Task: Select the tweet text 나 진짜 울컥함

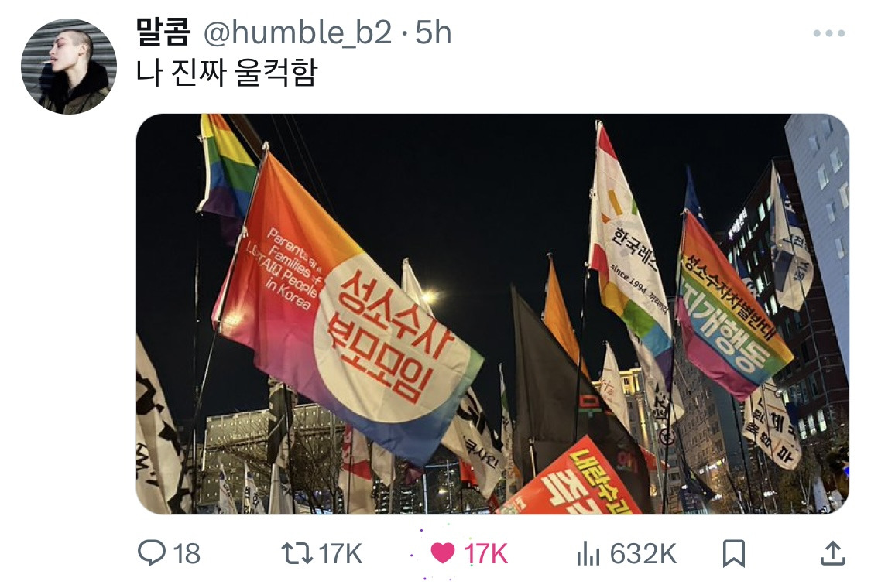Action: 227,73
